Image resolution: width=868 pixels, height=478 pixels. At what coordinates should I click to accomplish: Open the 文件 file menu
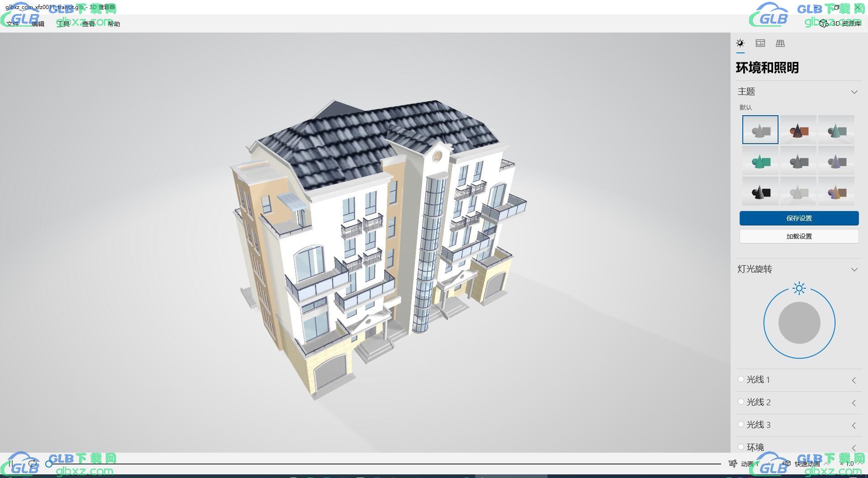tap(13, 23)
